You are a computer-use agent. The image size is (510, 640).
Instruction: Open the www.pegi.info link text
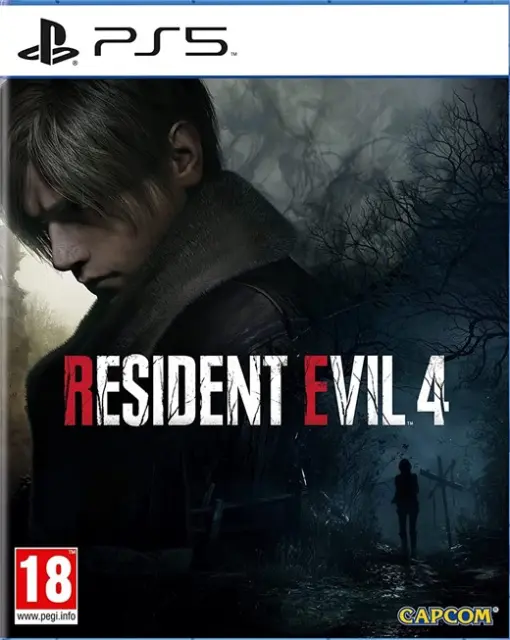pyautogui.click(x=46, y=616)
